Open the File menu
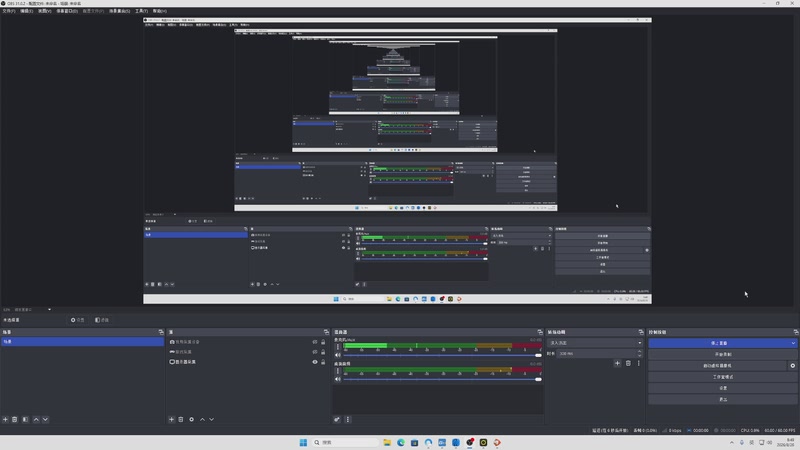This screenshot has height=450, width=800. [x=9, y=11]
